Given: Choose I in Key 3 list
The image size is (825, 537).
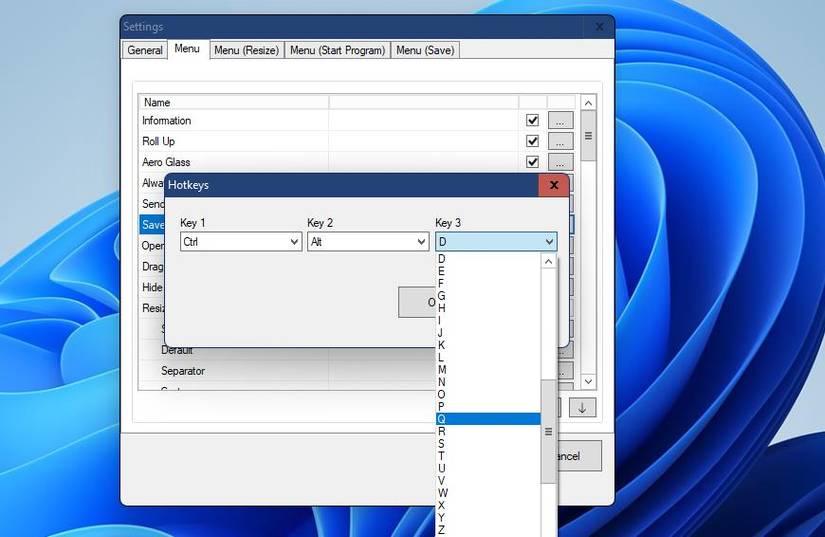Looking at the screenshot, I should pos(489,320).
